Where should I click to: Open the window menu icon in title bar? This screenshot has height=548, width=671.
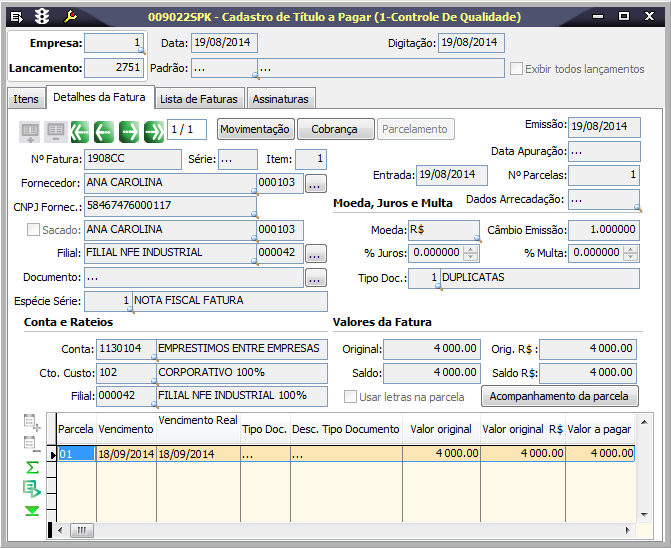(17, 17)
